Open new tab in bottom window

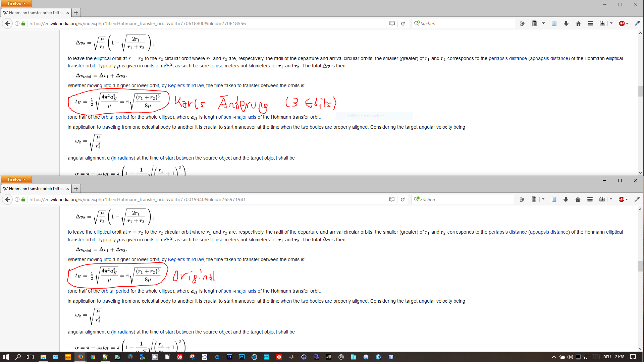[76, 189]
